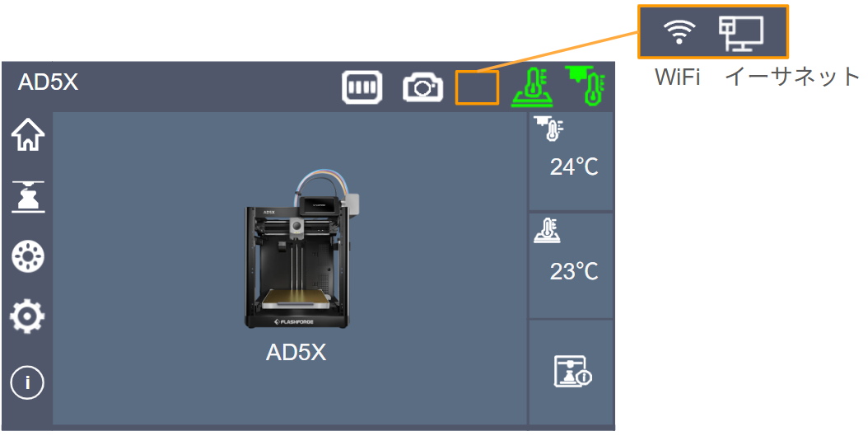The width and height of the screenshot is (868, 436).
Task: Open nozzle temperature panel showing 24°C
Action: click(x=572, y=162)
